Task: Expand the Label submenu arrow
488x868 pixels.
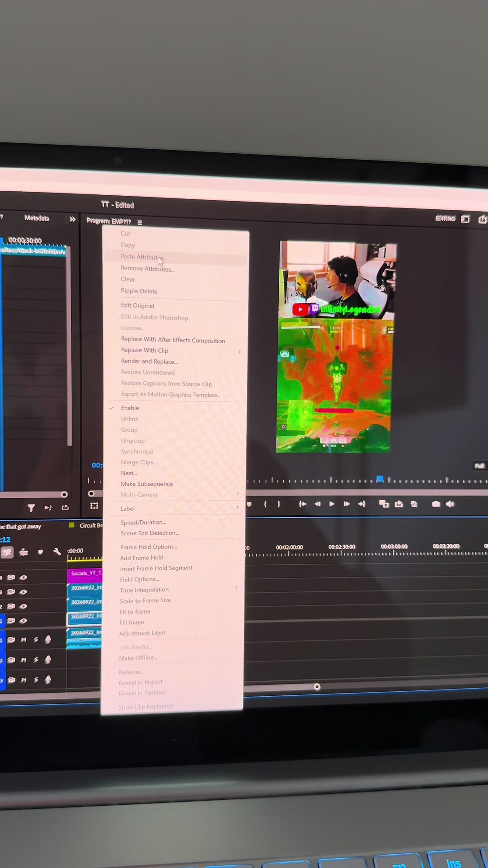Action: (238, 508)
